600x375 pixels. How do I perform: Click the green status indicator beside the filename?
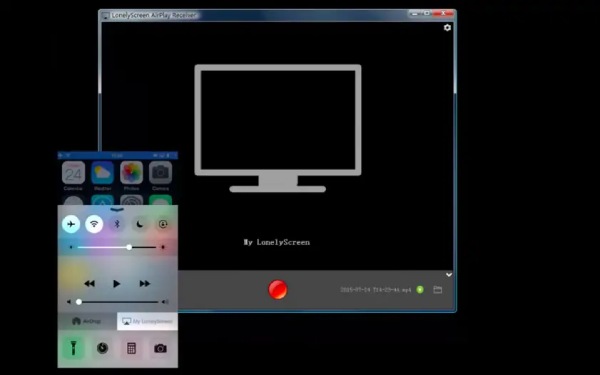coord(420,290)
